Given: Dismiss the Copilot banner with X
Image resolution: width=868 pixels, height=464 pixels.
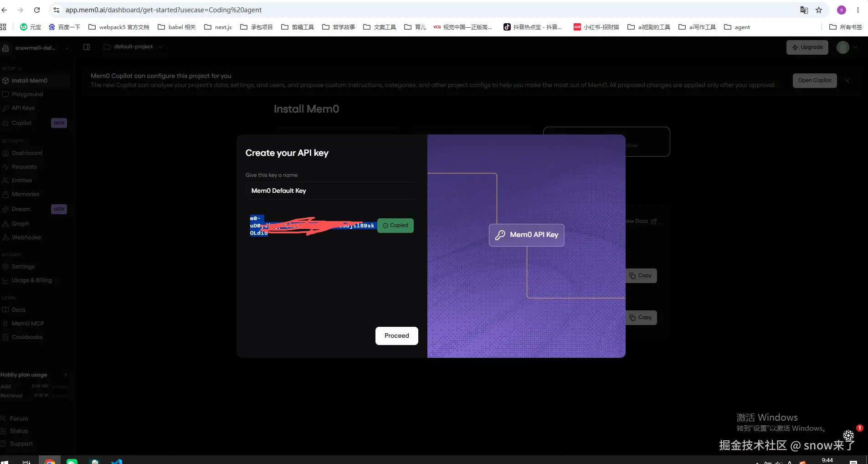Looking at the screenshot, I should (847, 81).
